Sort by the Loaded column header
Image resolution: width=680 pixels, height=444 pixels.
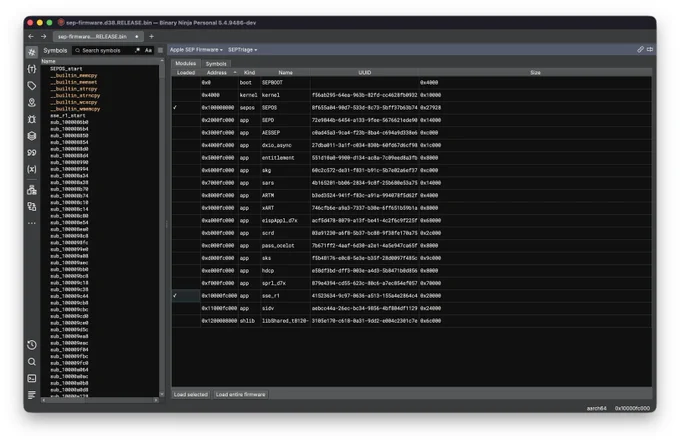[x=186, y=72]
